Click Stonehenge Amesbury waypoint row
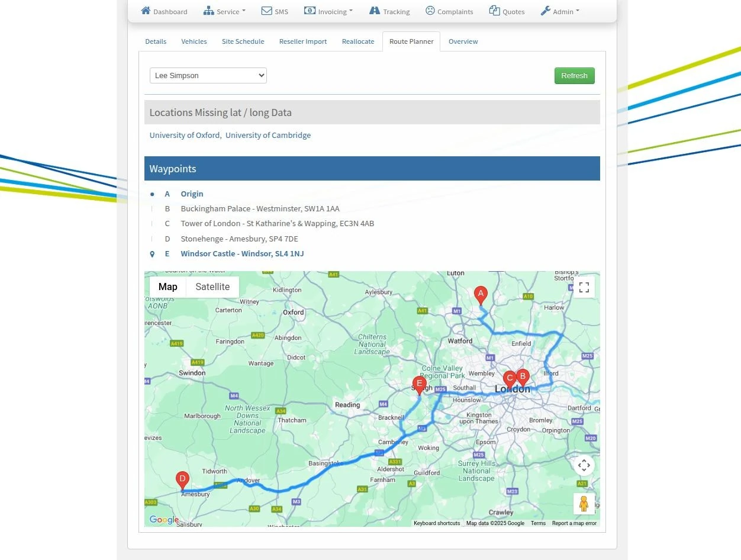741x560 pixels. [240, 239]
